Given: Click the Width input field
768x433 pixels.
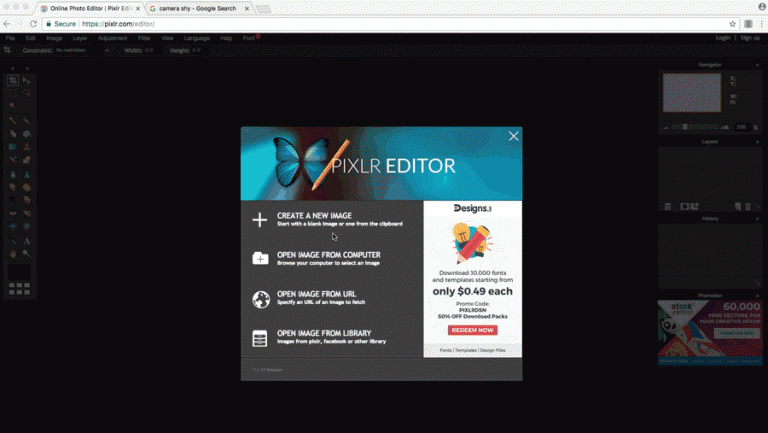Looking at the screenshot, I should (x=150, y=50).
